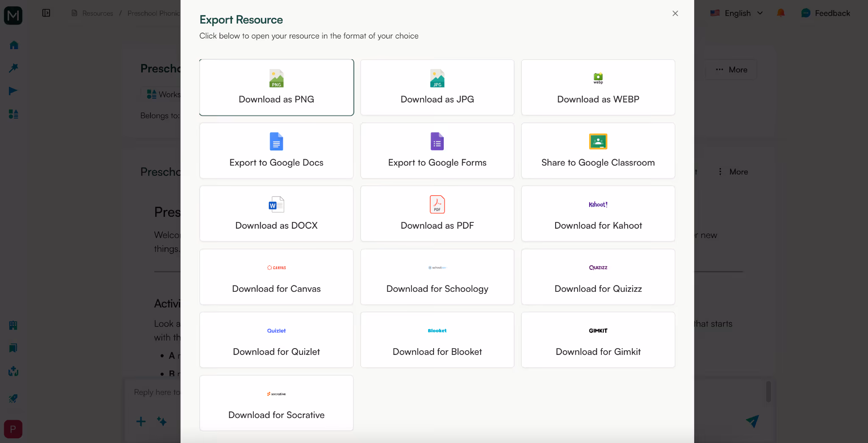This screenshot has width=868, height=443.
Task: Click the Feedback button
Action: coord(826,13)
